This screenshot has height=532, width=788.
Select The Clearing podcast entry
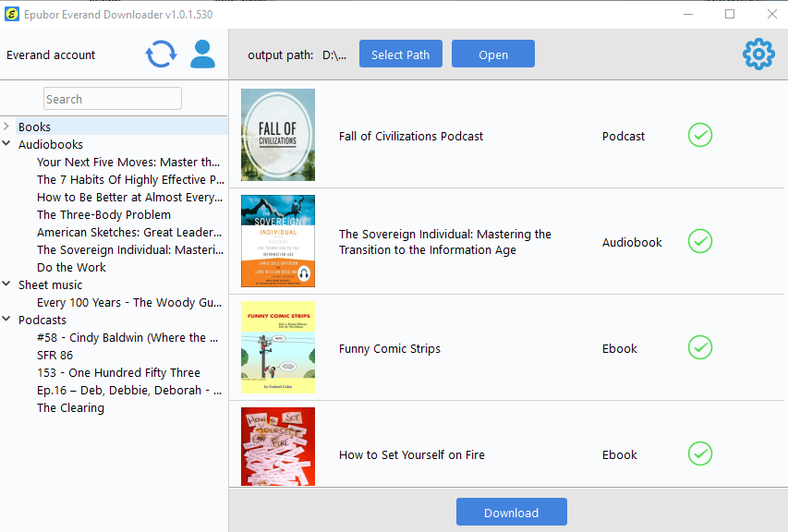[70, 407]
